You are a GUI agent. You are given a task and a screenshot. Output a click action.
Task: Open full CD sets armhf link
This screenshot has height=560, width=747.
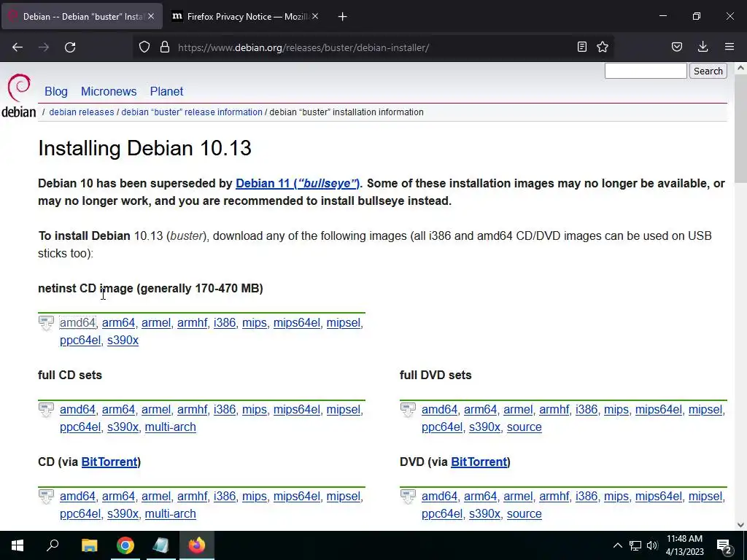[192, 410]
